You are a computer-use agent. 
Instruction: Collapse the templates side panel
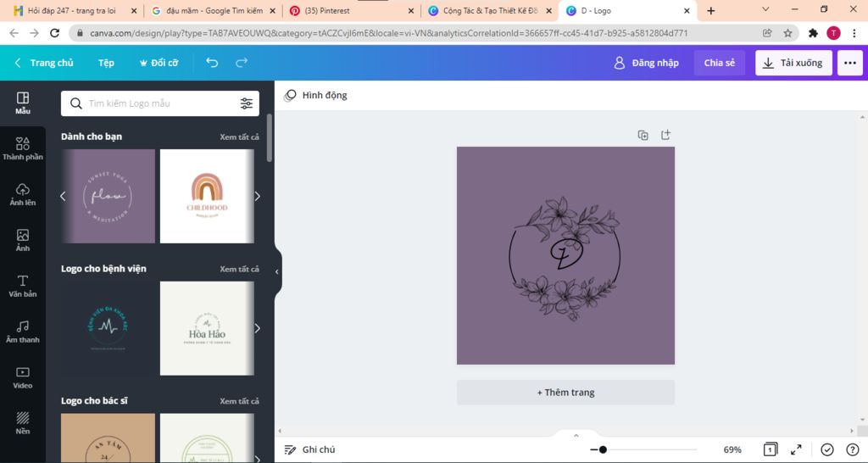coord(277,271)
